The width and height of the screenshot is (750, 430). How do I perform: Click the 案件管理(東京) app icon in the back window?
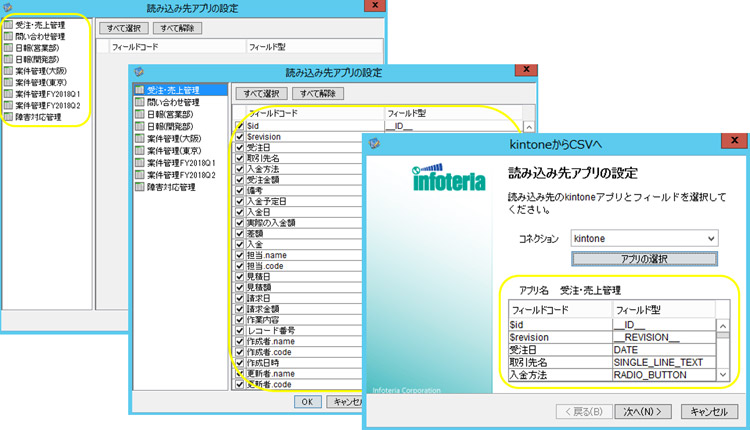8,82
